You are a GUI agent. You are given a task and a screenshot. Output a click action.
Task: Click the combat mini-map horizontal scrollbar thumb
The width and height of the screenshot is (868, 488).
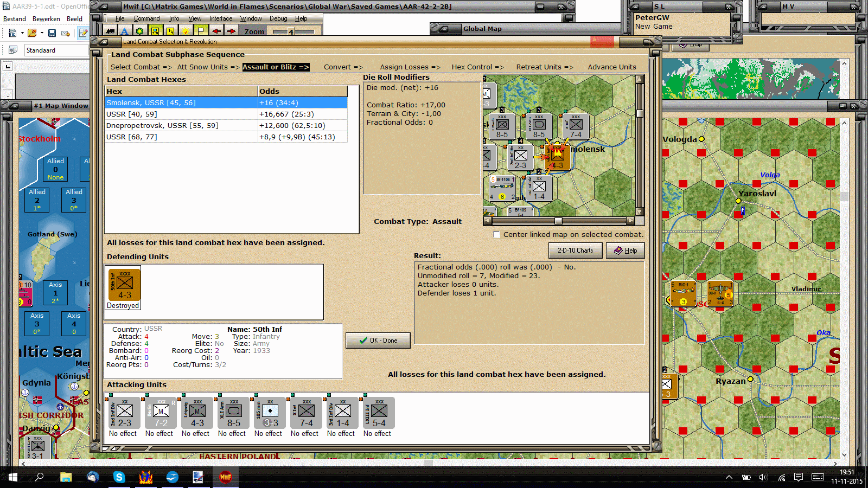[x=558, y=221]
